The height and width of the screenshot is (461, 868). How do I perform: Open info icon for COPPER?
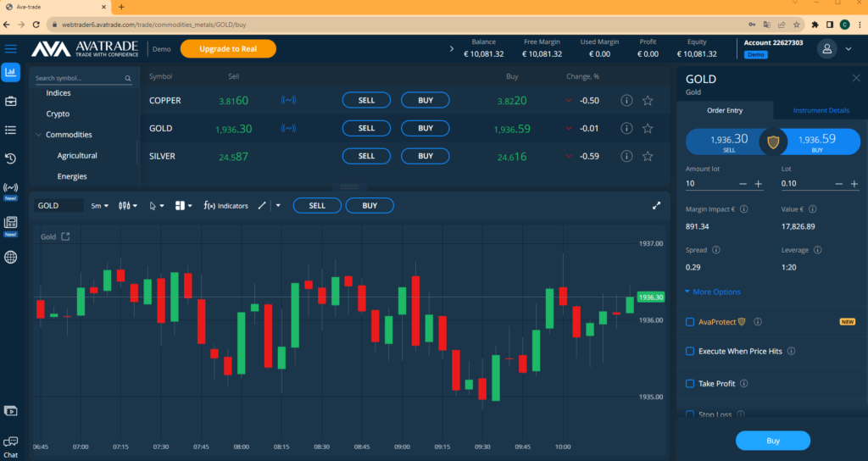coord(626,100)
